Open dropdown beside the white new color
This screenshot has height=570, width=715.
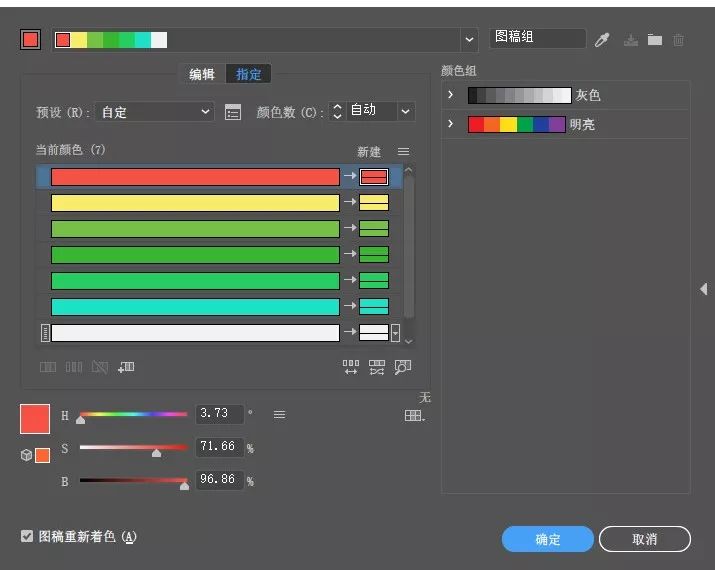click(x=395, y=333)
